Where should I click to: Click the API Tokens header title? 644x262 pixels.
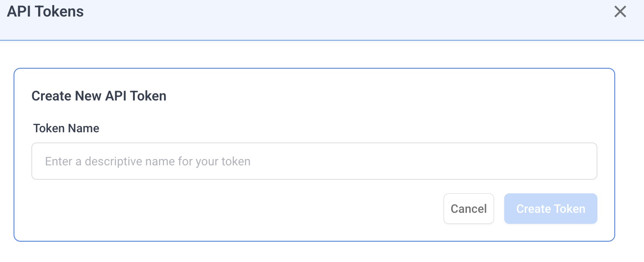[x=45, y=11]
